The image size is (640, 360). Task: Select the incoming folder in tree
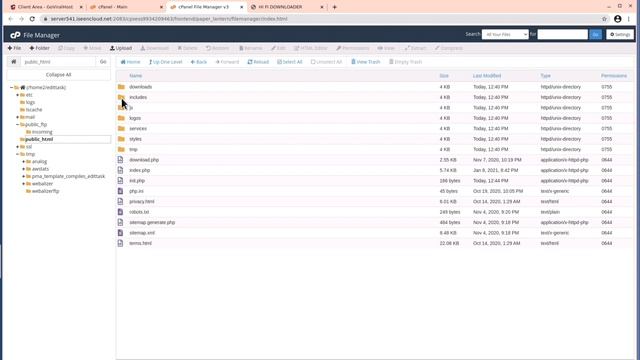(x=42, y=132)
